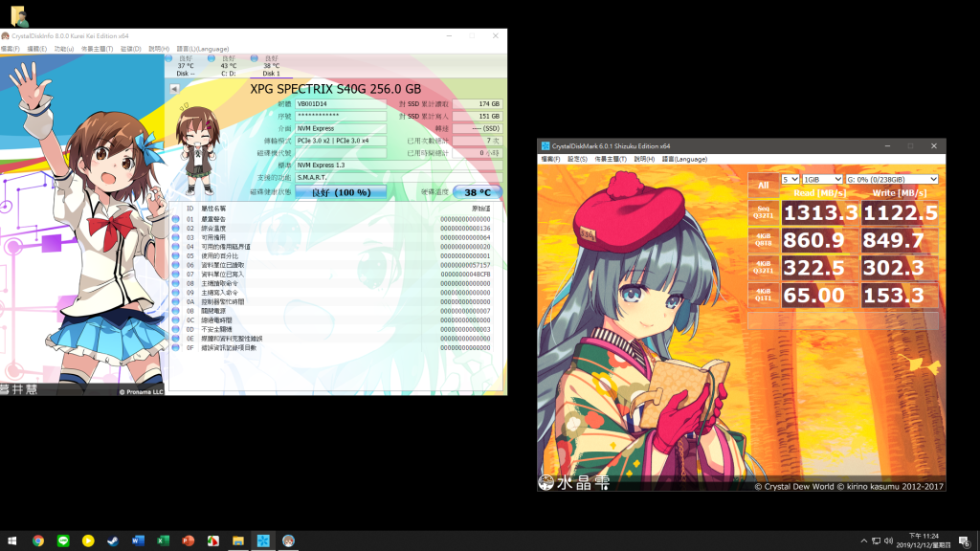The width and height of the screenshot is (980, 551).
Task: Select the C: D: disk tab at 43 °C
Action: (228, 66)
